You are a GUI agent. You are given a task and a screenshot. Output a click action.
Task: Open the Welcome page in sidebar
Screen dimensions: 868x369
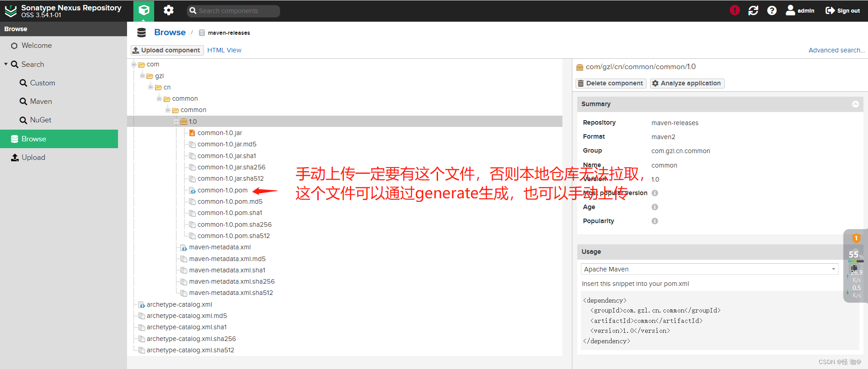coord(37,46)
